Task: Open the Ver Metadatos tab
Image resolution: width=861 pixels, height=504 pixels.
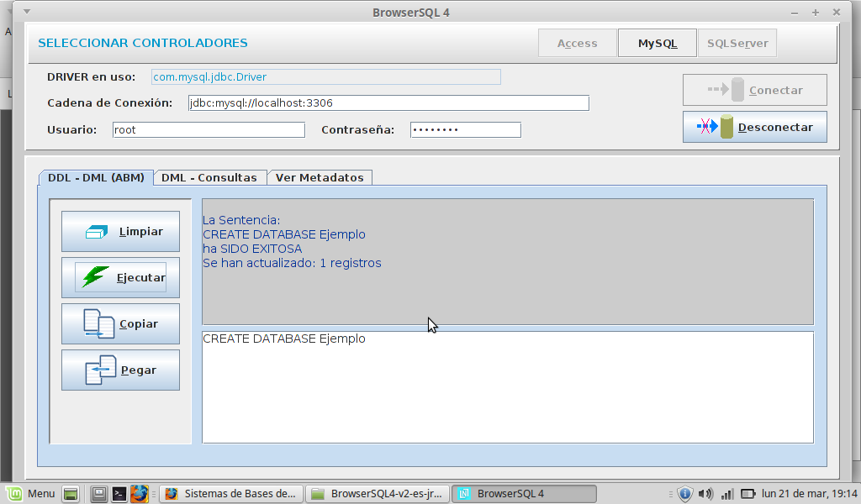Action: 320,177
